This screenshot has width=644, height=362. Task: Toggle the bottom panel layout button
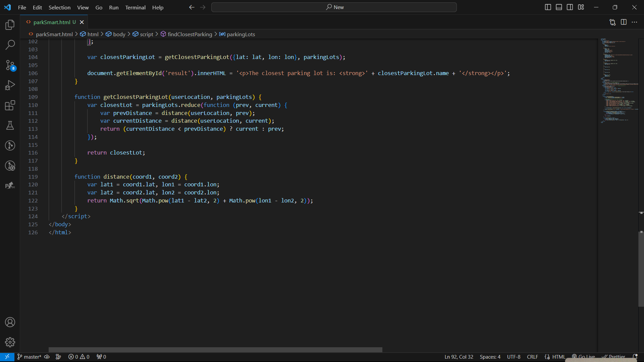(x=559, y=7)
